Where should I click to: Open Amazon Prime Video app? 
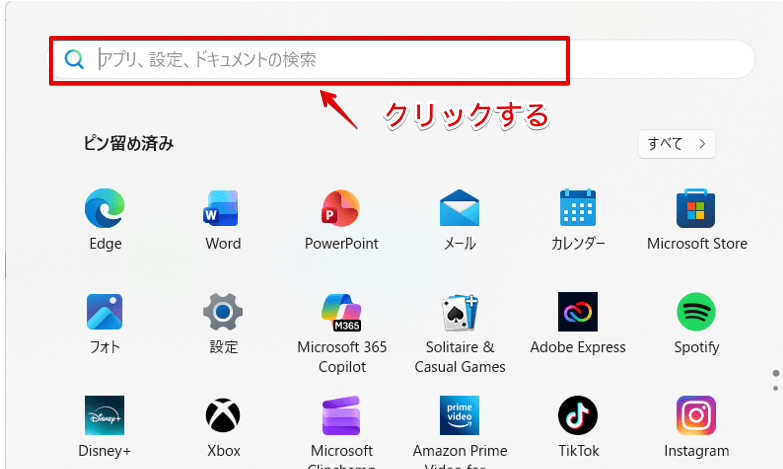(x=459, y=431)
